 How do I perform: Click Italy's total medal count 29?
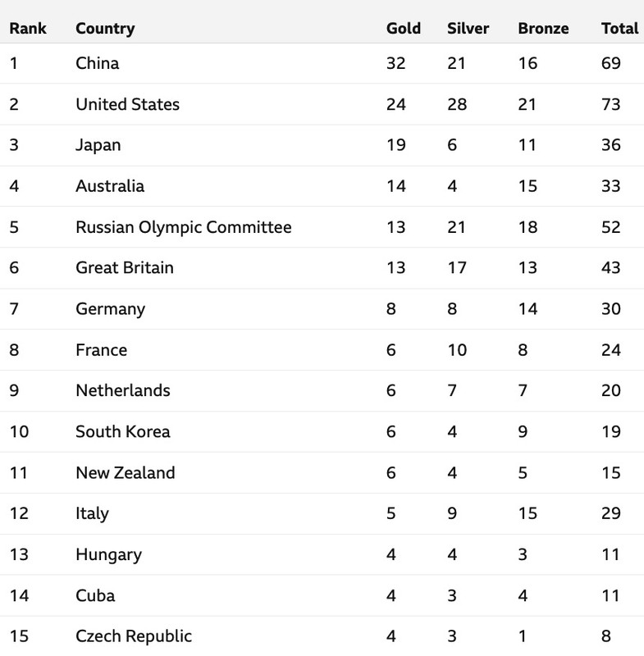click(x=610, y=513)
